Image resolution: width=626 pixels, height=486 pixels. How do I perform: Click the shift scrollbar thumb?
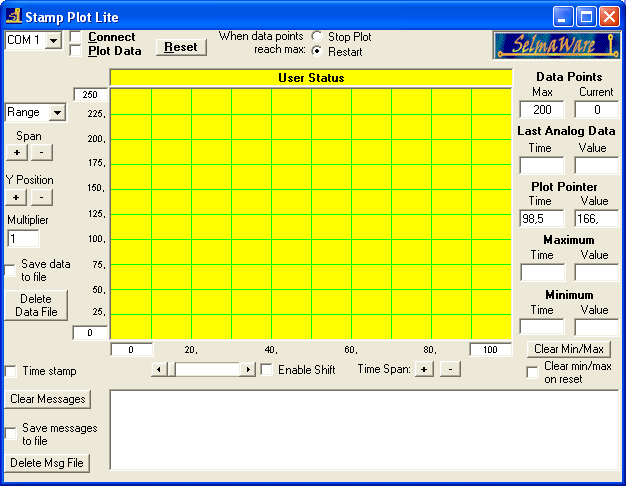[x=172, y=369]
